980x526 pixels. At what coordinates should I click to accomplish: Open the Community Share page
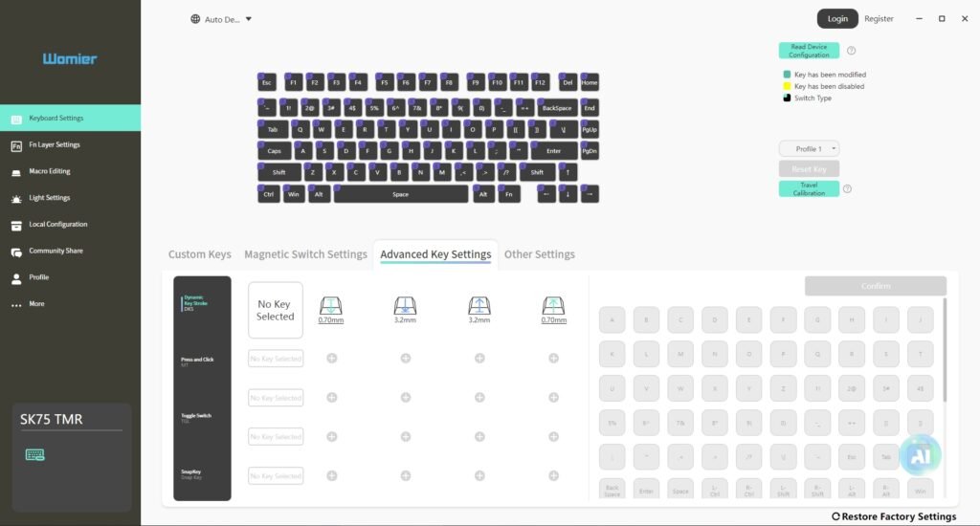56,251
